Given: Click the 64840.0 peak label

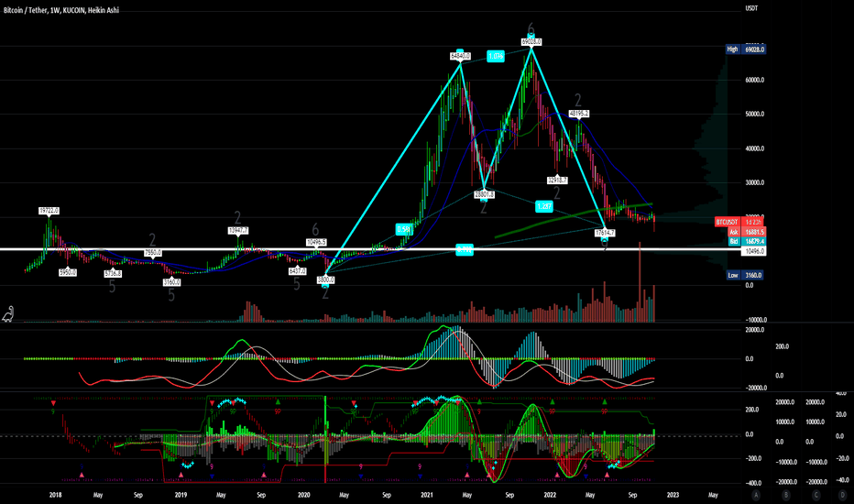Looking at the screenshot, I should [x=460, y=56].
